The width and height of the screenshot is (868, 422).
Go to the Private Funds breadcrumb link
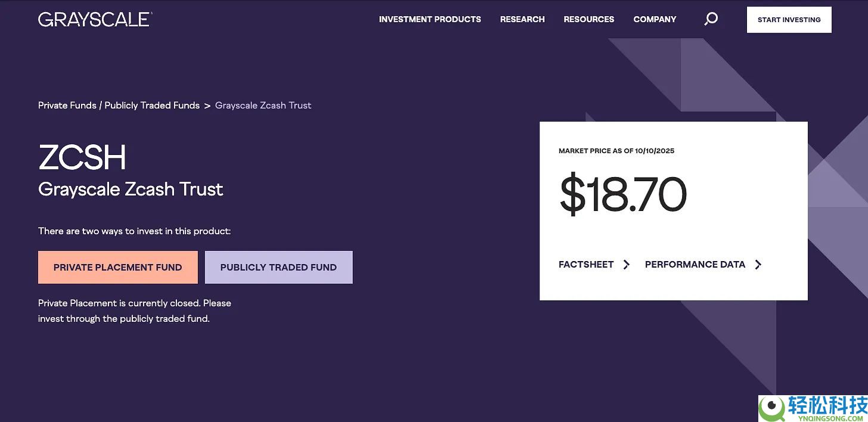click(x=67, y=105)
